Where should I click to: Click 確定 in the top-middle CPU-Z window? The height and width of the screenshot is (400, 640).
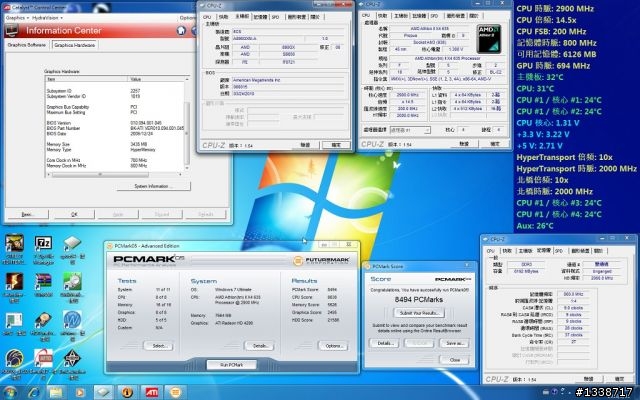(x=336, y=145)
